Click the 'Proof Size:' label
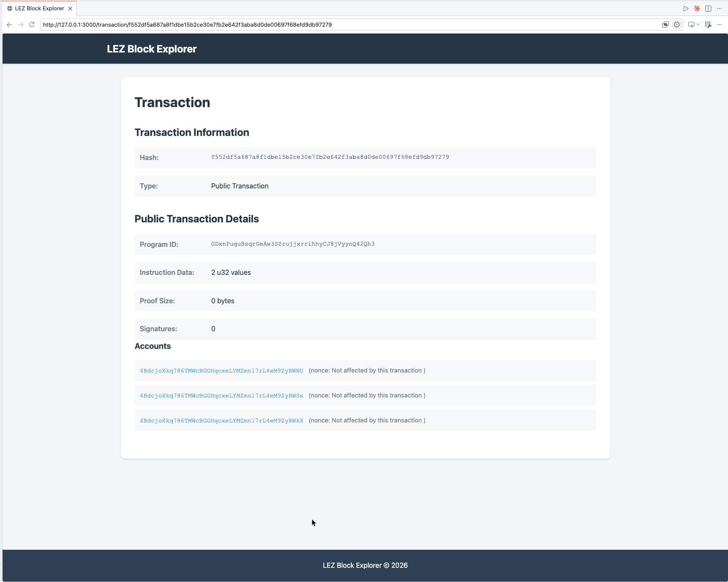Image resolution: width=728 pixels, height=582 pixels. point(157,301)
